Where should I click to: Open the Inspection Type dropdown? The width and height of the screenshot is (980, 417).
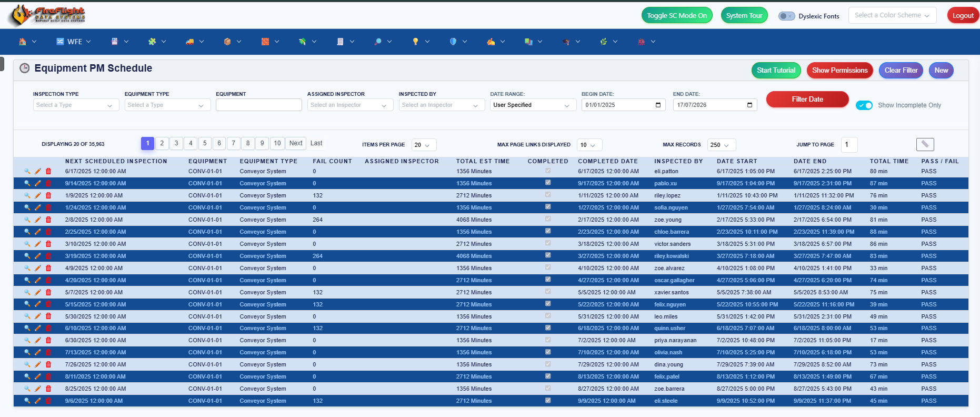tap(76, 105)
